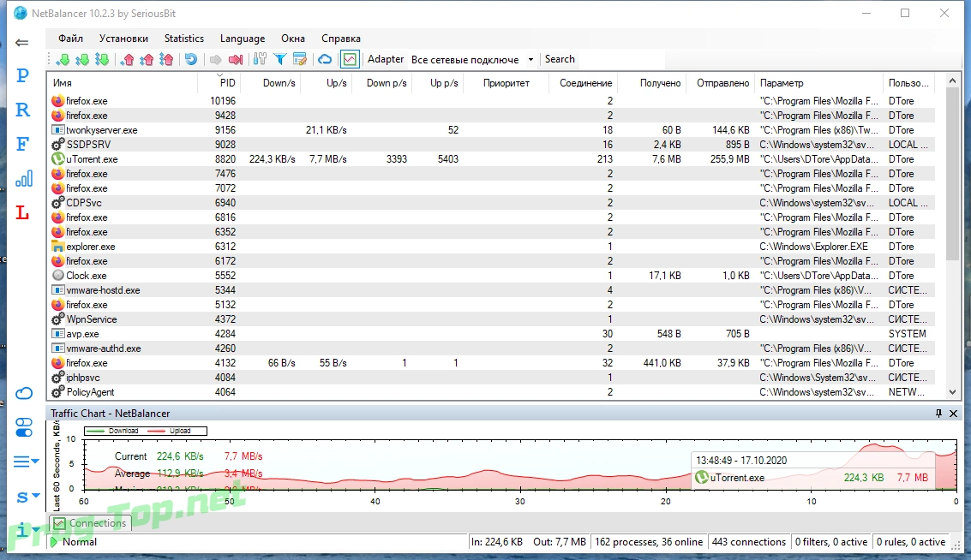Open the rules editor icon with pencil
The height and width of the screenshot is (560, 971).
(300, 59)
